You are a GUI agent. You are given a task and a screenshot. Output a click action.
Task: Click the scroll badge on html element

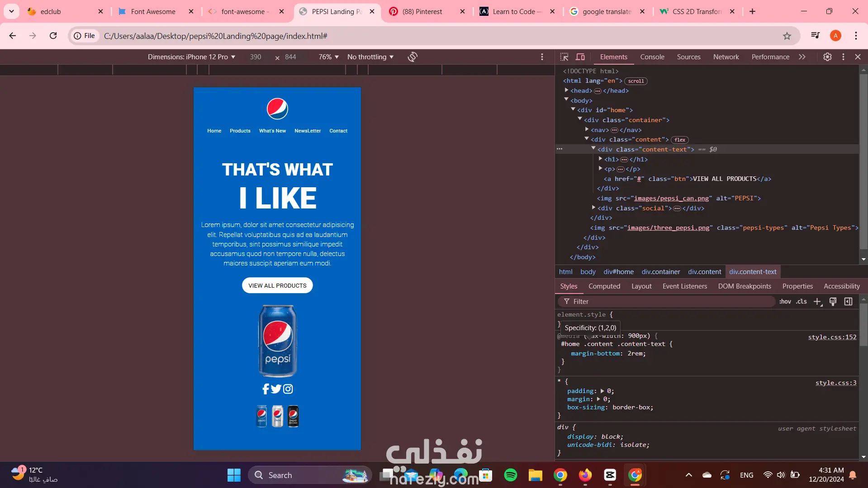(x=636, y=81)
